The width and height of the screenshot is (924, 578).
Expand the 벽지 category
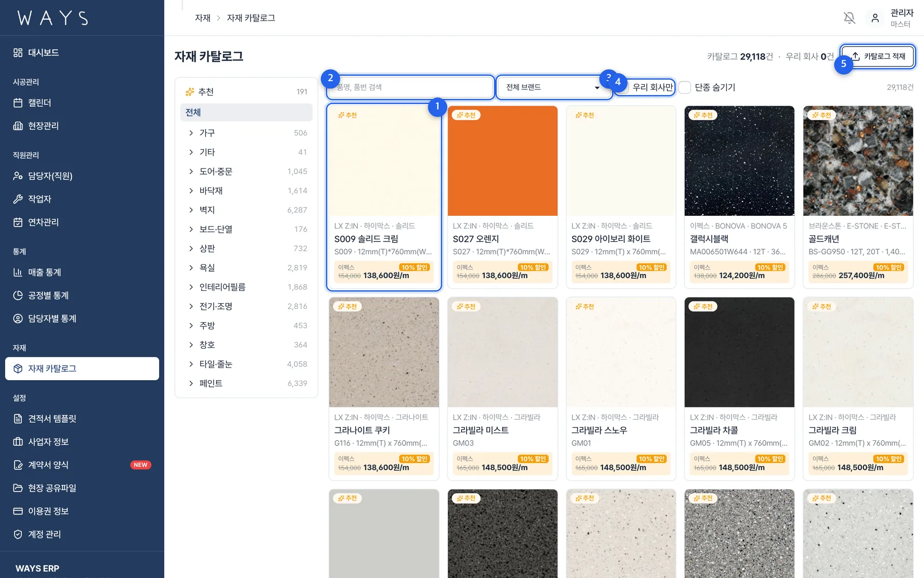191,210
